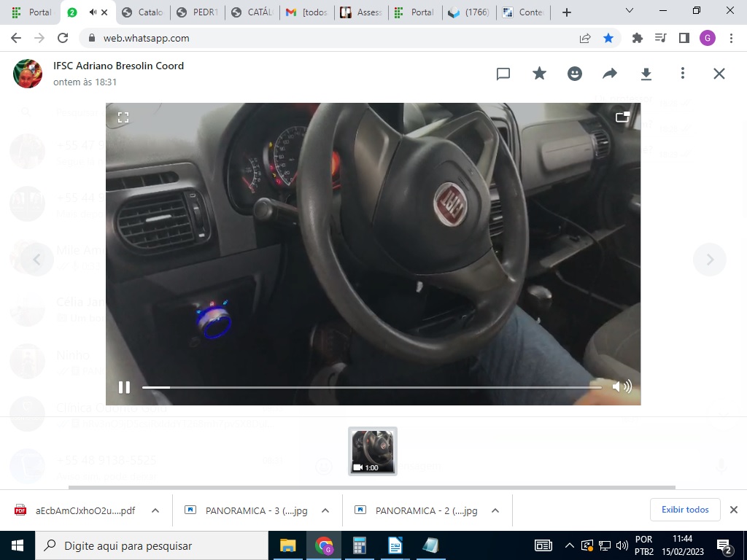The width and height of the screenshot is (747, 560).
Task: Expand options for the pdf download
Action: tap(155, 510)
